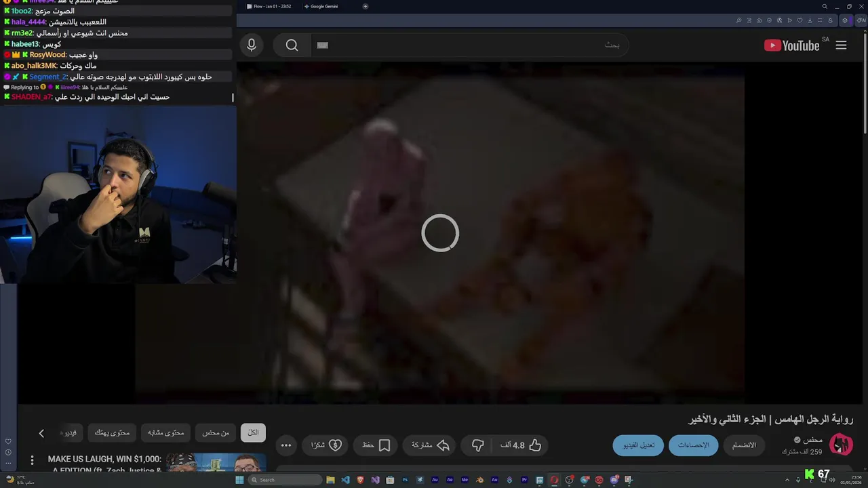Open options for MAKE US LAUGH video

[x=32, y=460]
